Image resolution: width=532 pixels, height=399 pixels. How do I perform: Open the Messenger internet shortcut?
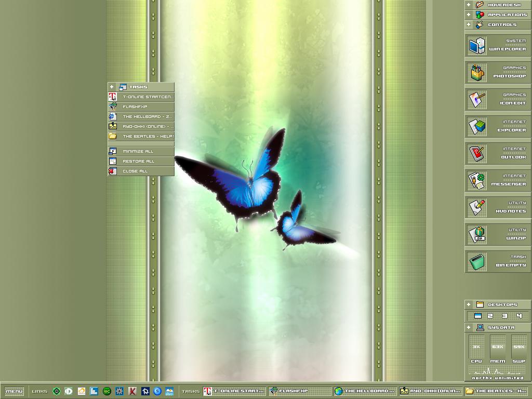497,180
